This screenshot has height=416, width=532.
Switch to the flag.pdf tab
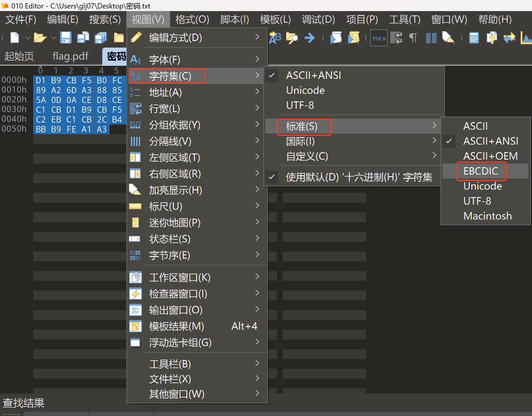pyautogui.click(x=70, y=56)
